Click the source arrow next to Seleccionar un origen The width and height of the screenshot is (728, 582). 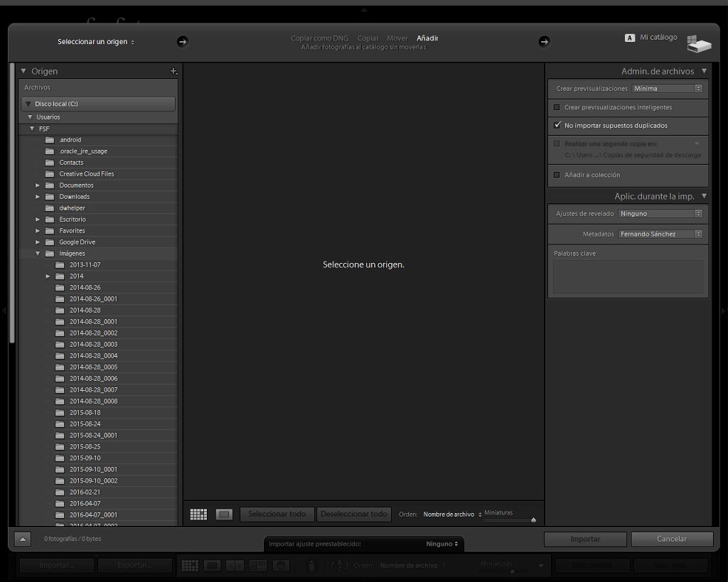(x=183, y=42)
